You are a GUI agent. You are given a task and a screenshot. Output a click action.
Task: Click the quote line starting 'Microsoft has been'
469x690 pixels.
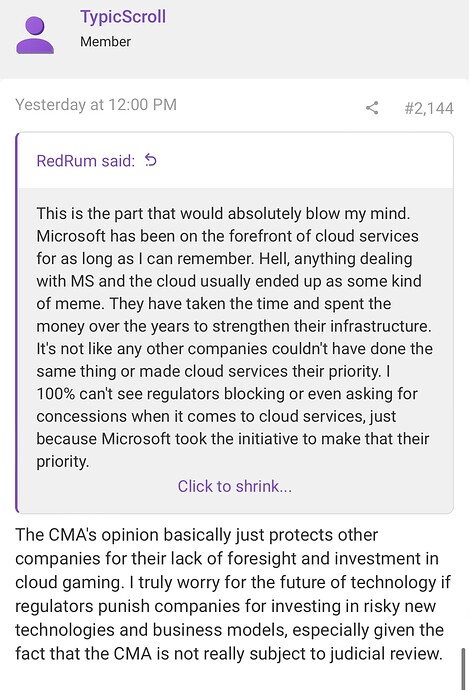pos(227,236)
